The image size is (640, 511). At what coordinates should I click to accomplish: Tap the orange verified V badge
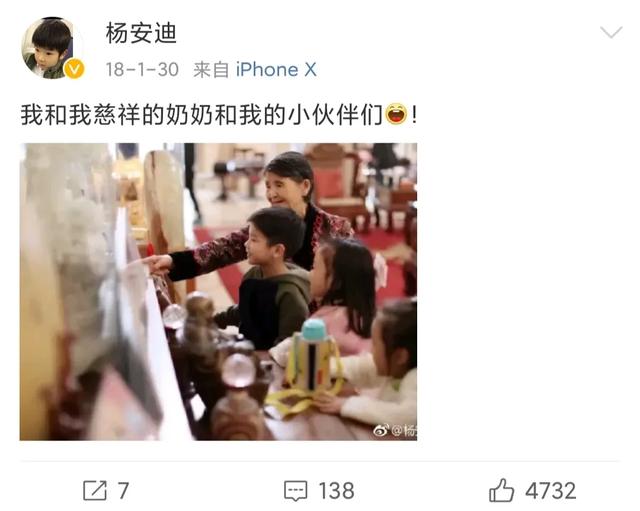coord(74,69)
